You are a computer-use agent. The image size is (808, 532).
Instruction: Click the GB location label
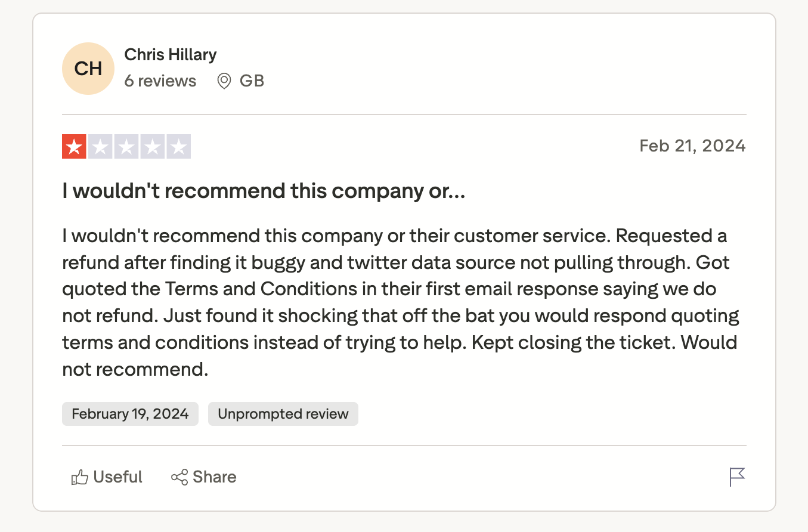(252, 81)
